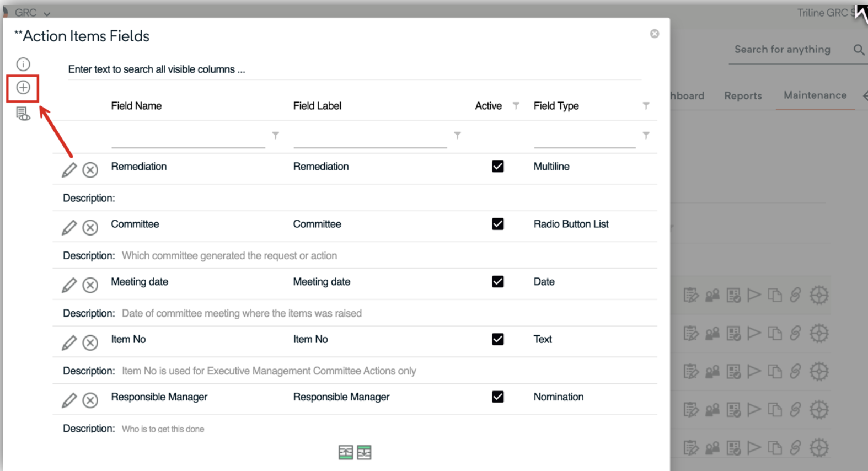Switch to the Maintenance tab
868x471 pixels.
tap(815, 95)
